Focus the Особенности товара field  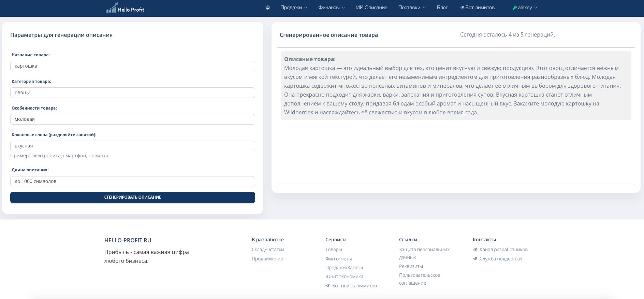click(x=133, y=119)
